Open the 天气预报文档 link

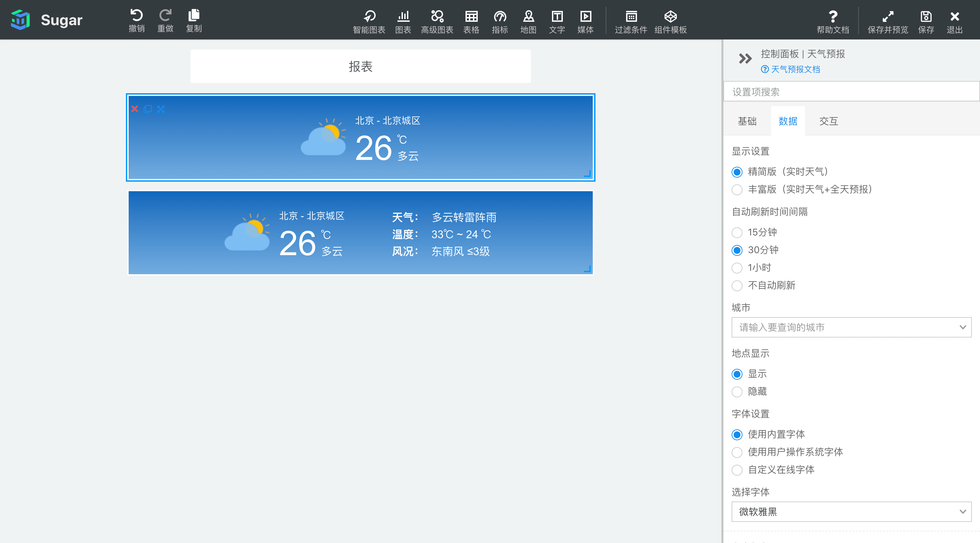coord(790,69)
